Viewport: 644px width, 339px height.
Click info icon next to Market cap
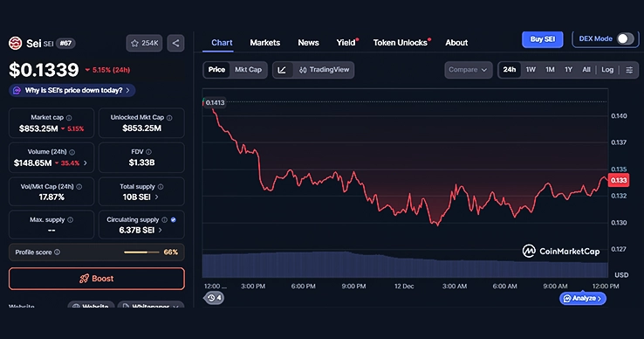69,118
